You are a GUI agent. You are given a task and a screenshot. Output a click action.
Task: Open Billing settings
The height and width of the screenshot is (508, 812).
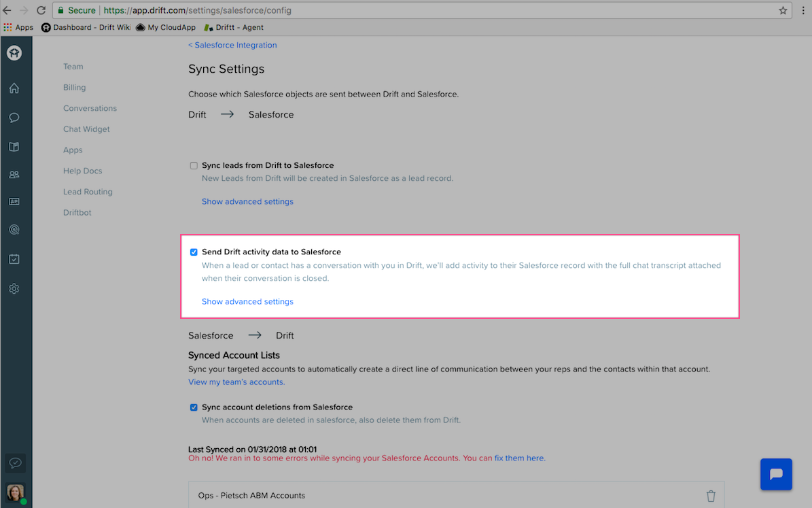point(75,88)
